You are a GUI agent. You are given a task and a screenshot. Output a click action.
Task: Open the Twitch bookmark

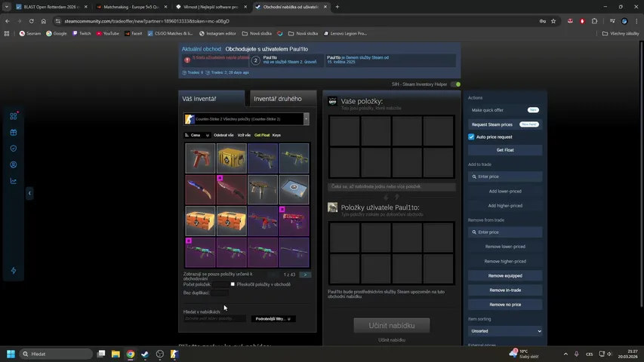82,34
